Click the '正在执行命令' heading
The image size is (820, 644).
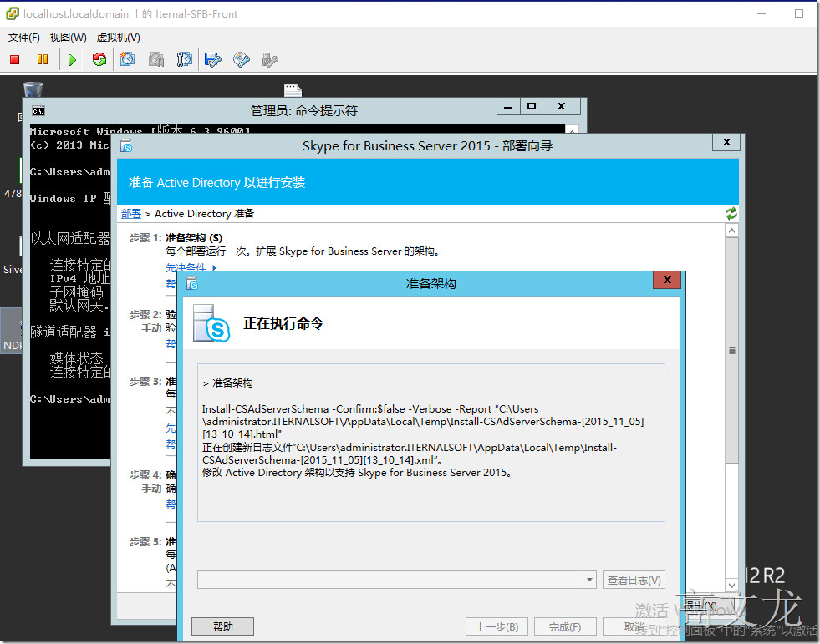283,323
